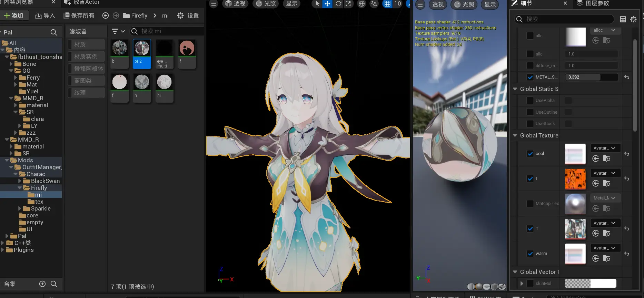Toggle the 材质实例 material instance filter
This screenshot has height=298, width=644.
(x=86, y=56)
